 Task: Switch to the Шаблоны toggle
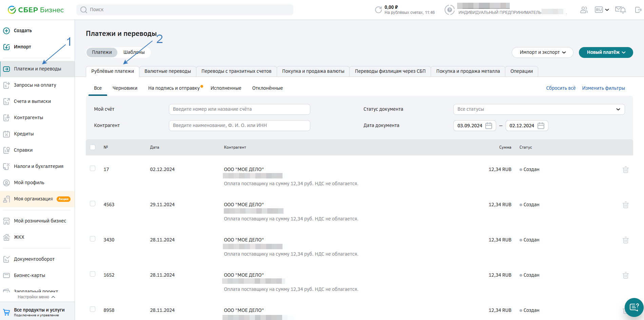pyautogui.click(x=134, y=52)
